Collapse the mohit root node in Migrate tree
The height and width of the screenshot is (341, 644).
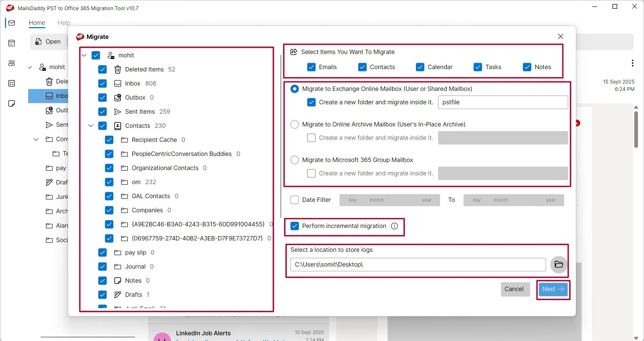coord(84,55)
